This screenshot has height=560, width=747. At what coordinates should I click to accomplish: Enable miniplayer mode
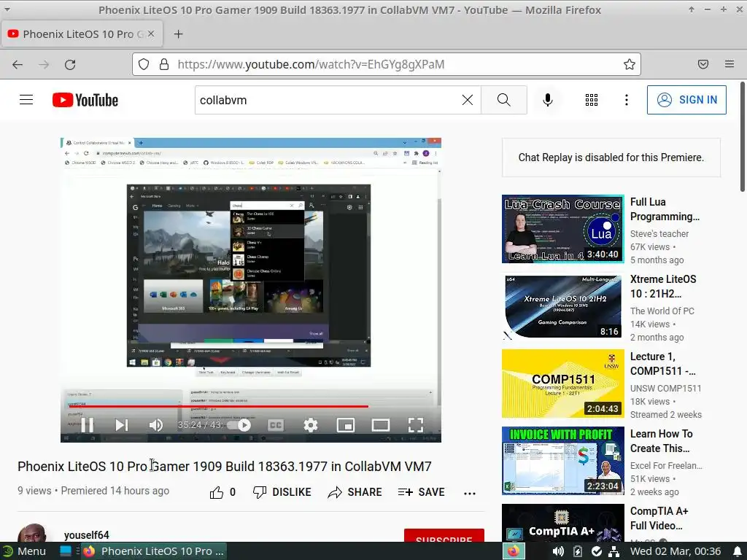(x=345, y=425)
